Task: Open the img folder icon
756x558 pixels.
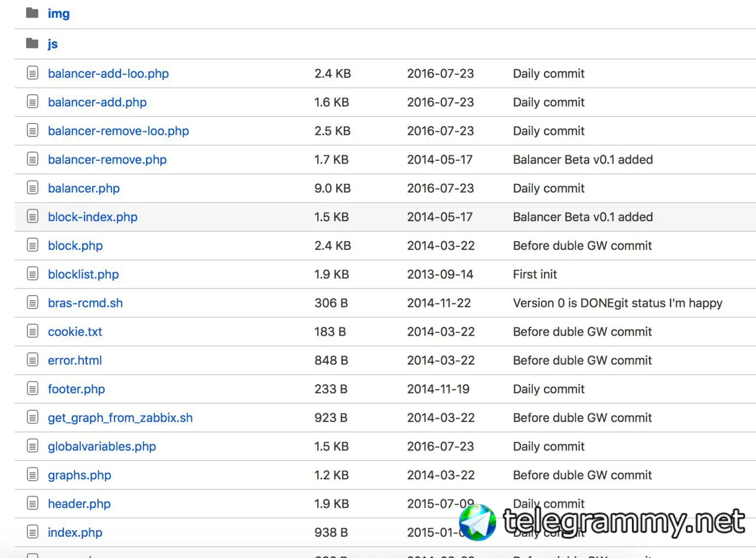Action: pyautogui.click(x=32, y=13)
